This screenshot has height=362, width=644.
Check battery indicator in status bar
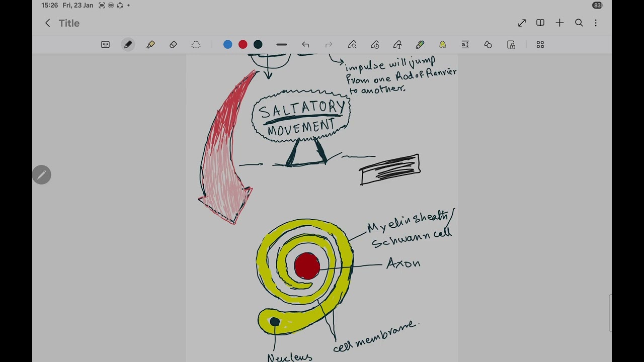tap(597, 6)
